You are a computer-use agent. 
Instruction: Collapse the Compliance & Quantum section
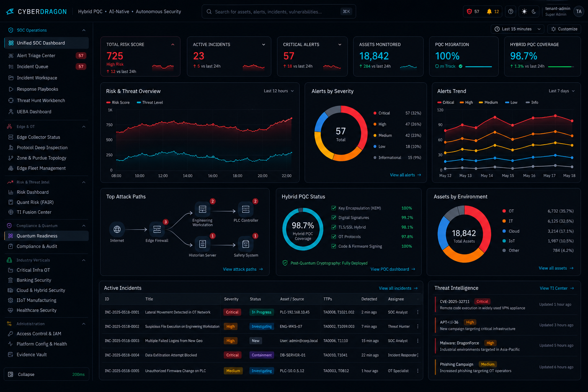(x=84, y=226)
